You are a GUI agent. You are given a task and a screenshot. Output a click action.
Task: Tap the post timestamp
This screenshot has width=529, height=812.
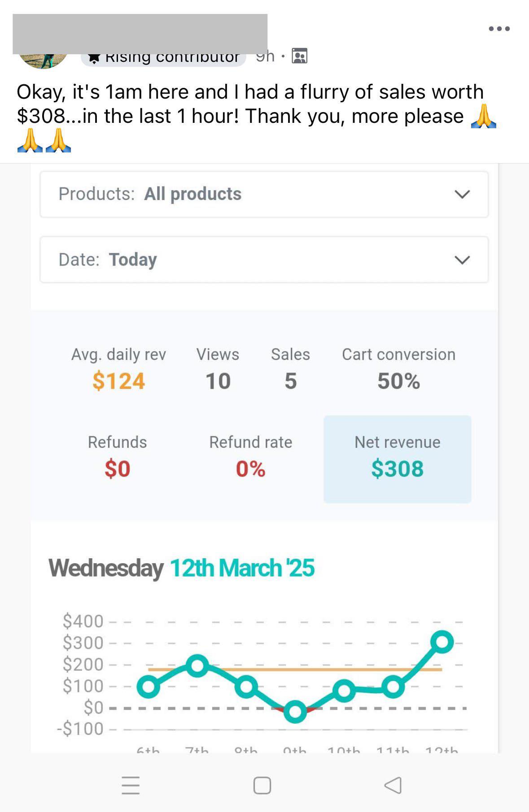[265, 57]
